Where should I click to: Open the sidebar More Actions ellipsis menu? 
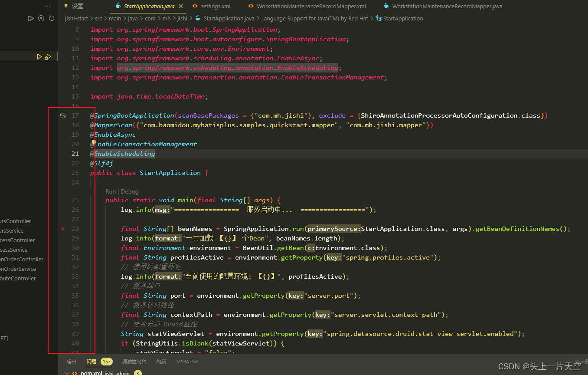pos(48,6)
